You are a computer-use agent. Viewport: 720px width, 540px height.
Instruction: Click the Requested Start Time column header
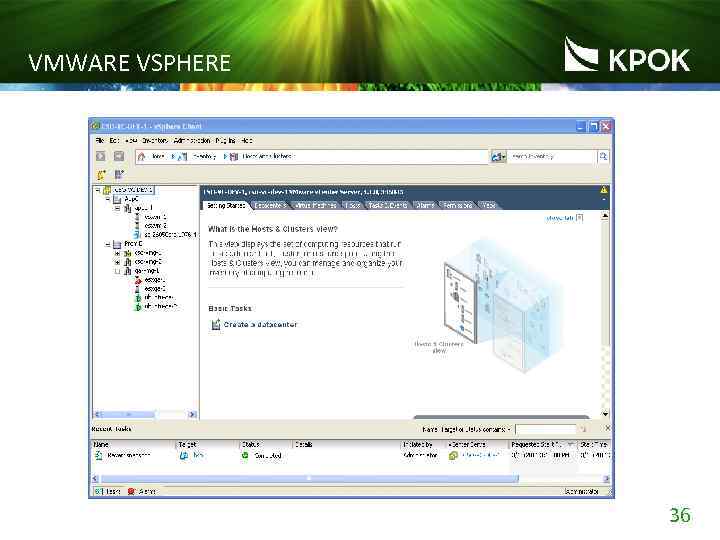[x=543, y=444]
